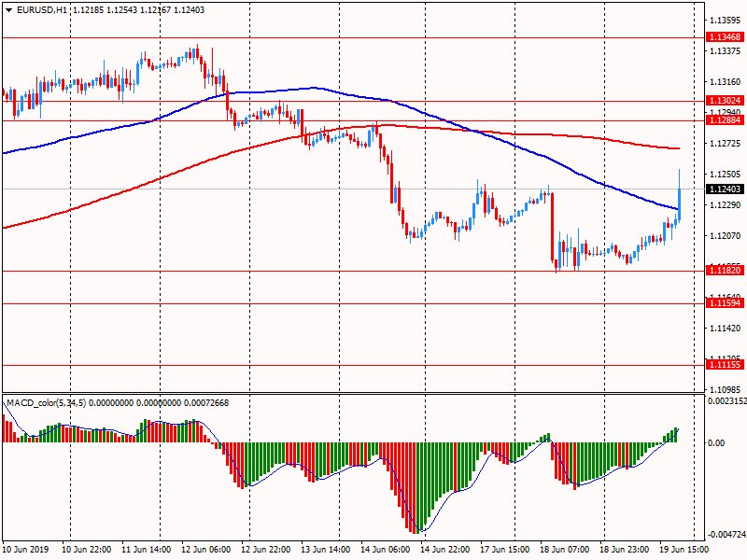Click the 1.13595 price scale value

(x=726, y=20)
